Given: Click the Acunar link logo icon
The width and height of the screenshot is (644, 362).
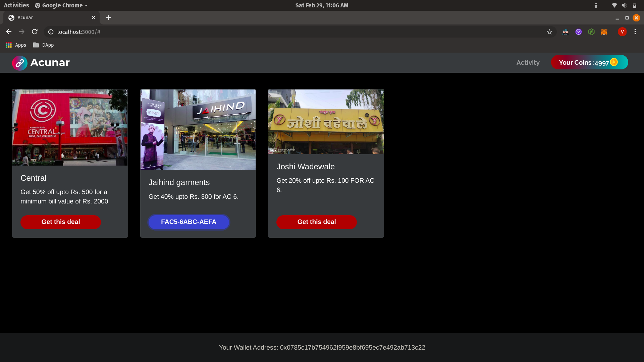Looking at the screenshot, I should point(19,63).
